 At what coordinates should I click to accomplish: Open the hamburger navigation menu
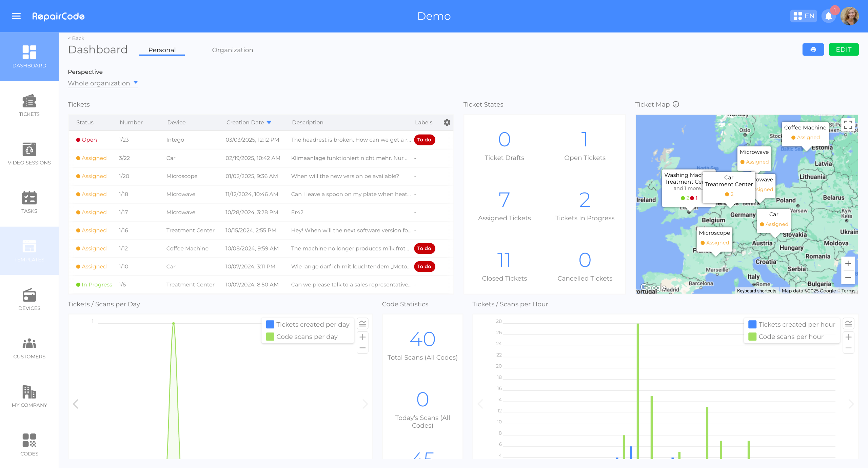pyautogui.click(x=16, y=16)
